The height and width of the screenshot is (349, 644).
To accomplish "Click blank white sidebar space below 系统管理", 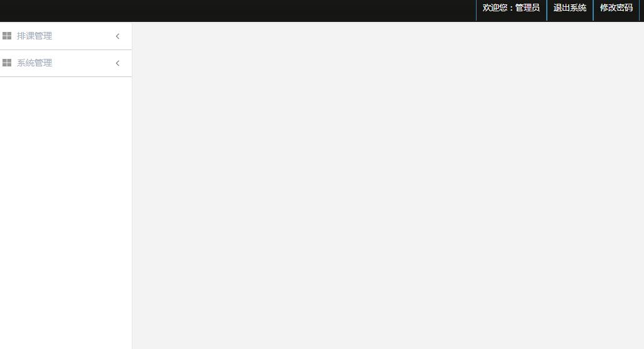I will 66,212.
